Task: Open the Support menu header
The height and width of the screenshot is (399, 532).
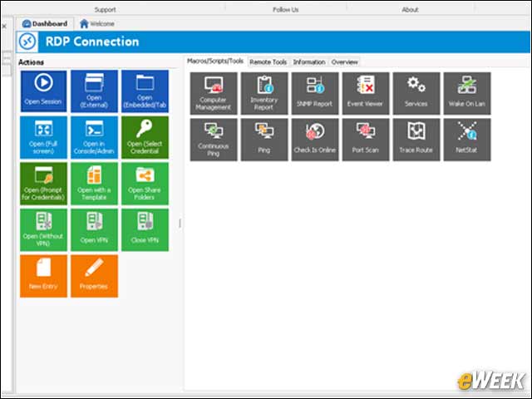Action: pos(106,9)
